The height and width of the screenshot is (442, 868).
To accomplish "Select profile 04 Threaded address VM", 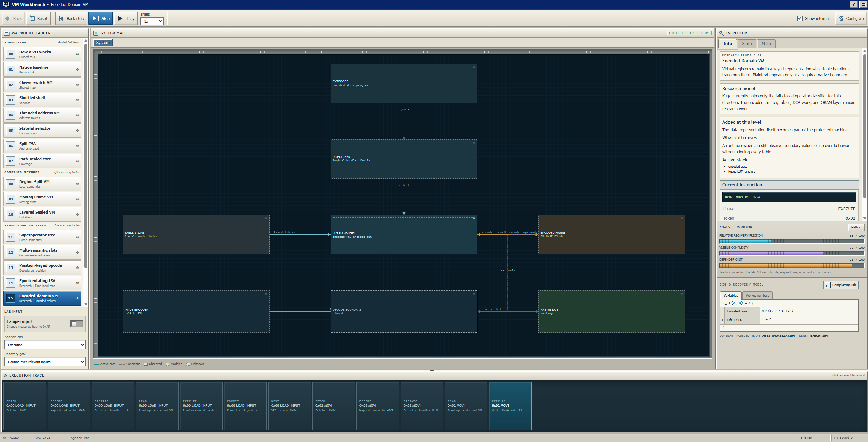I will point(42,115).
